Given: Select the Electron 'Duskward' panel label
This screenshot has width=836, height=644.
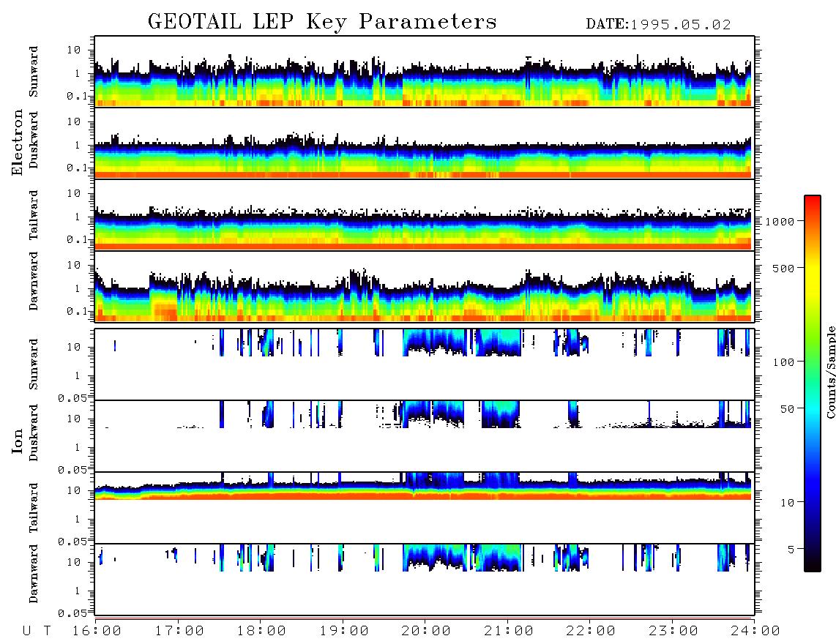Looking at the screenshot, I should [x=33, y=141].
